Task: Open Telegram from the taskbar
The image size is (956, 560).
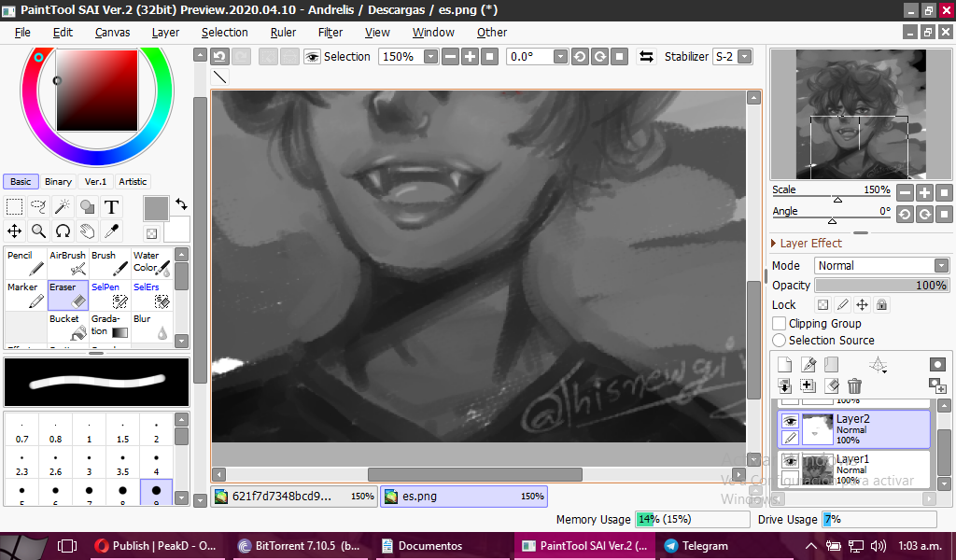Action: [x=697, y=546]
